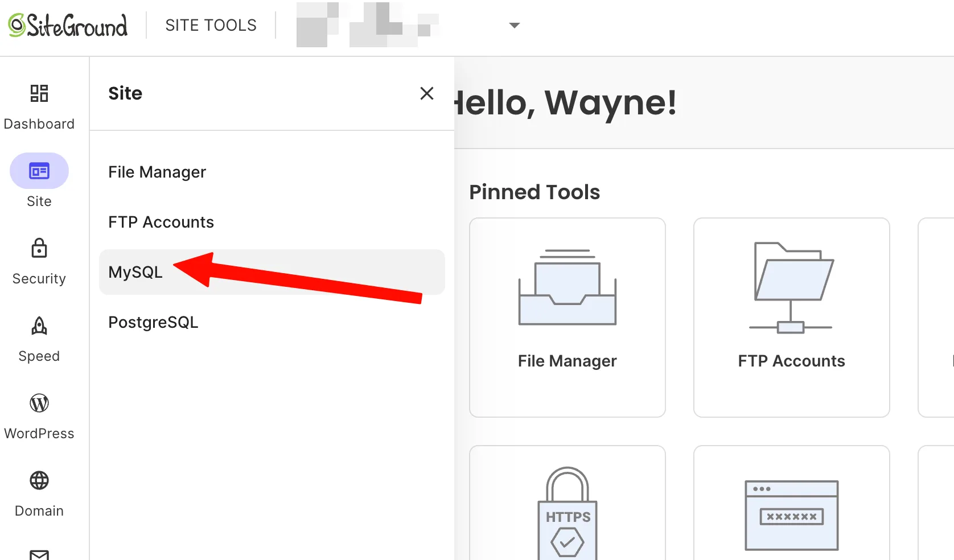Viewport: 954px width, 560px height.
Task: Click the Security label in sidebar
Action: tap(39, 279)
